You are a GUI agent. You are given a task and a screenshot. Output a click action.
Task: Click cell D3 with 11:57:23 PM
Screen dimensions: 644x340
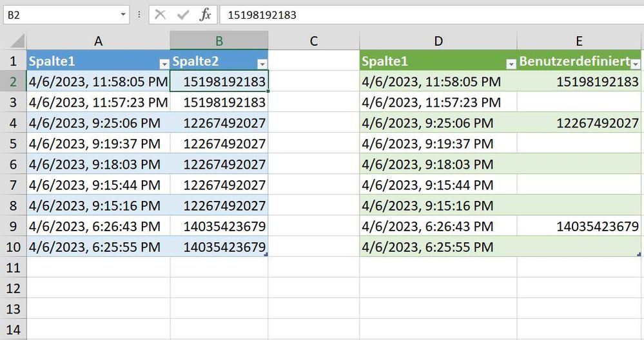point(438,102)
